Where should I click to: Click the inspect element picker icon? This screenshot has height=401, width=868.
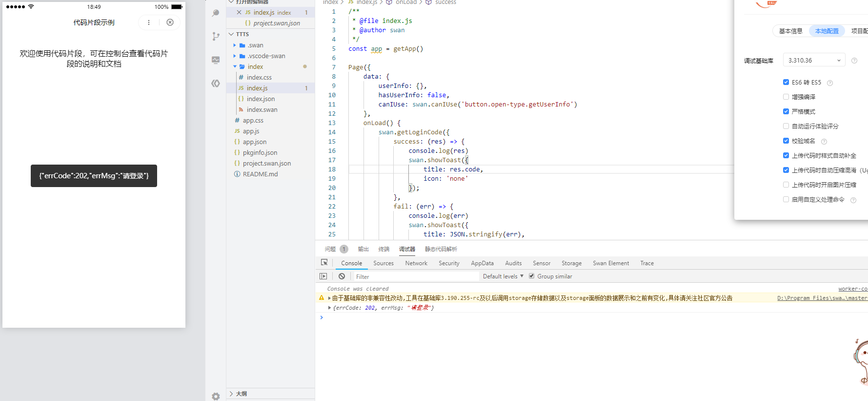324,263
